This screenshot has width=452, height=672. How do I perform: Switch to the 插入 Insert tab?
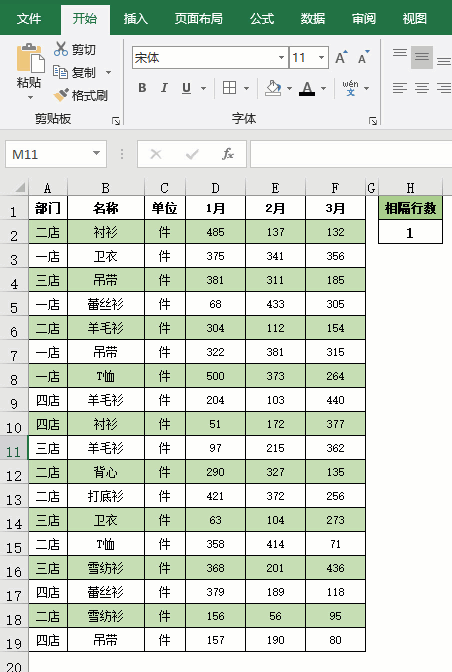click(136, 18)
